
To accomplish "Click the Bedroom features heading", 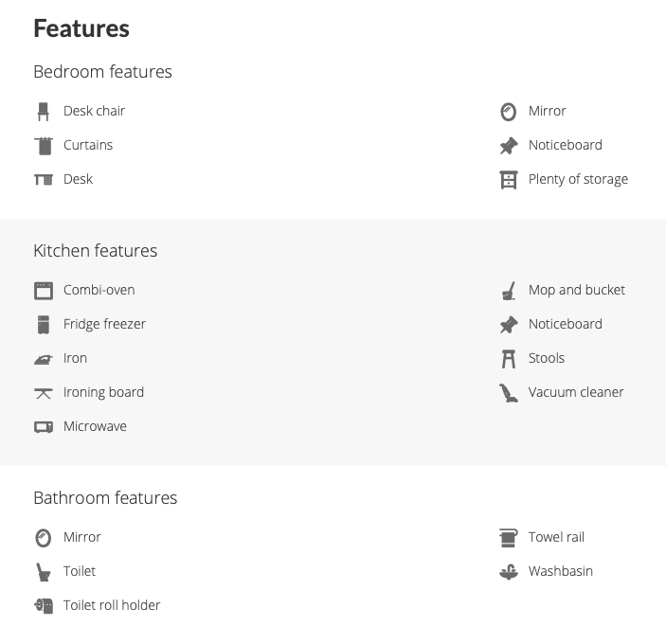I will point(102,72).
